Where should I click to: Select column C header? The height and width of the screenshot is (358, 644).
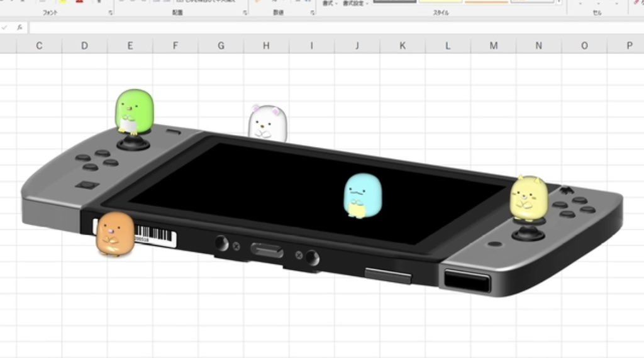click(39, 45)
